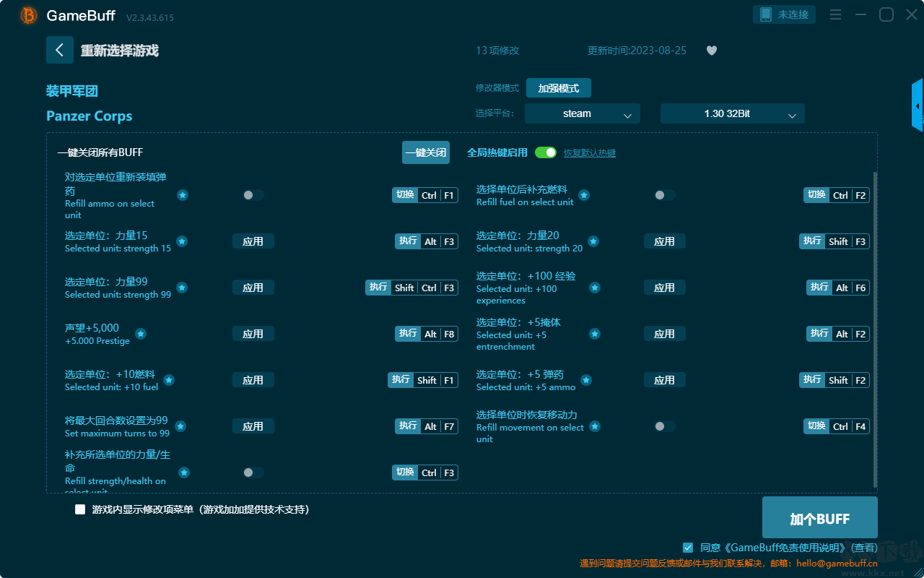Screen dimensions: 924x578
Task: Click the Ctrl F2 hotkey box
Action: 837,195
